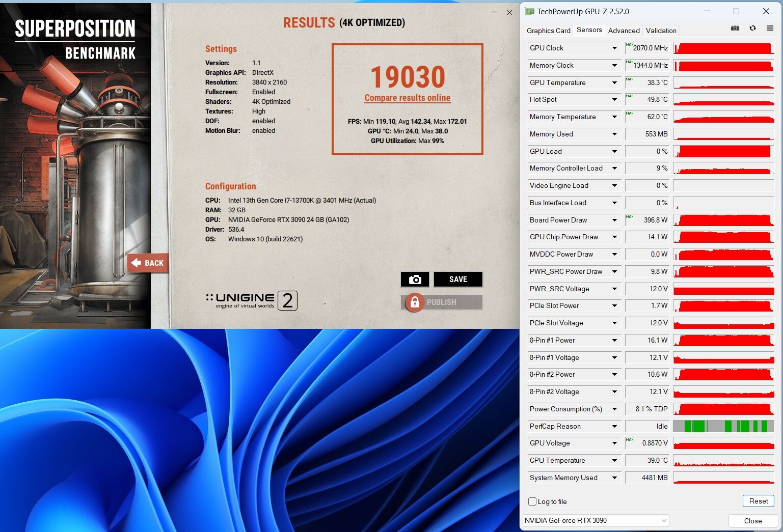Open the GPU Load dropdown arrow

point(614,151)
